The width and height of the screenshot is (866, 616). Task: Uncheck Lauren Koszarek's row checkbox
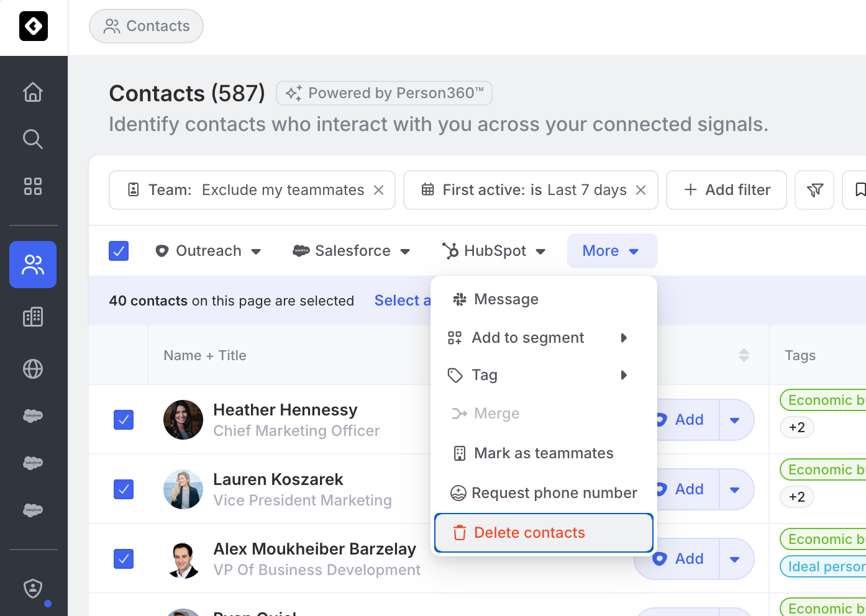pos(124,489)
